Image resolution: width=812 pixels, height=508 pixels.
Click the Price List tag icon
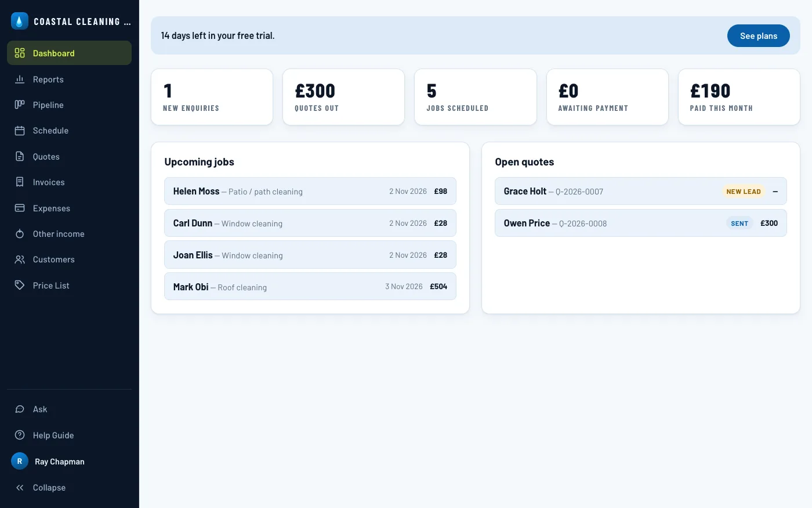tap(20, 285)
